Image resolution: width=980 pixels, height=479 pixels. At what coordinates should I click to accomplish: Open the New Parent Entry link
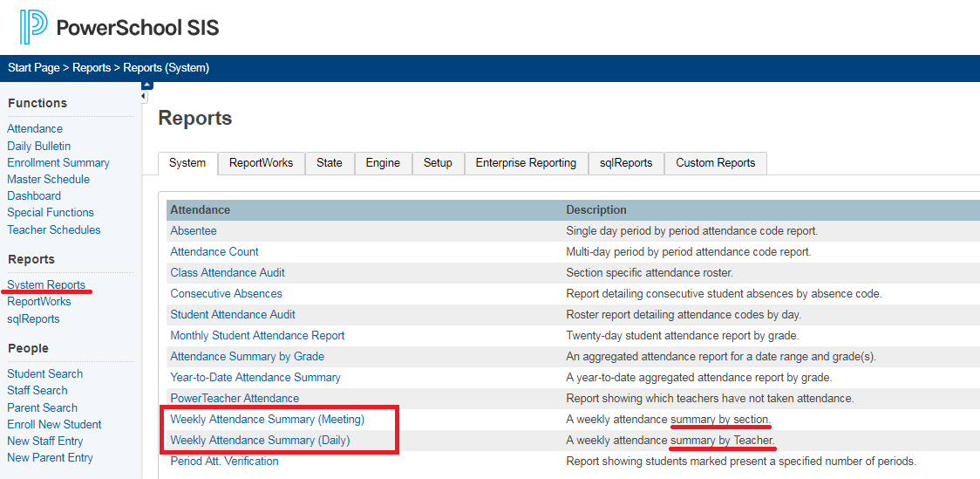tap(50, 458)
